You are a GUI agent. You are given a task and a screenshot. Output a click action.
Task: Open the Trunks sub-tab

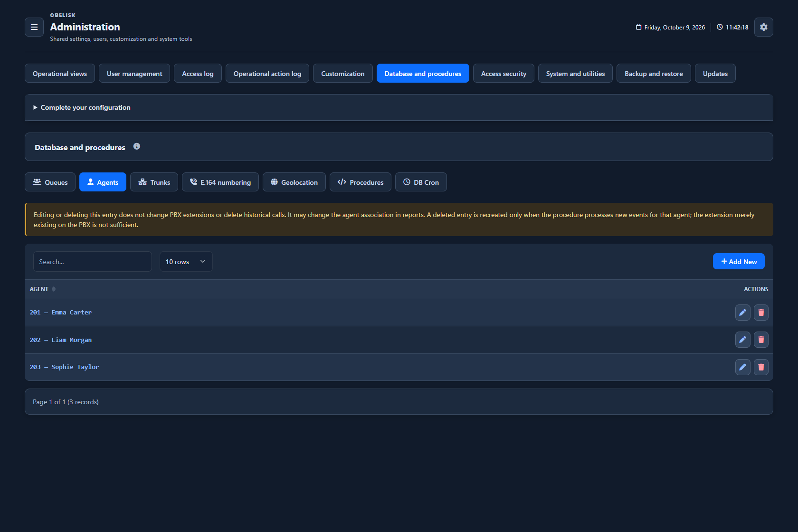[154, 182]
